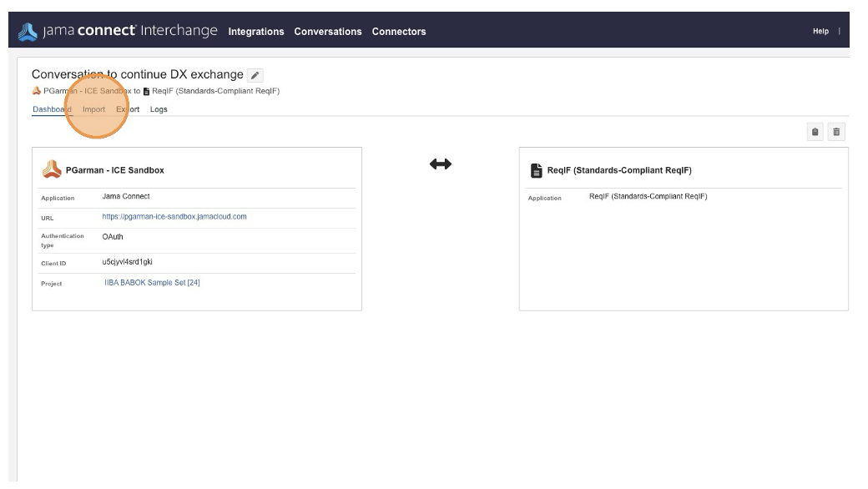Switch to the Dashboard tab
This screenshot has width=868, height=489.
52,109
